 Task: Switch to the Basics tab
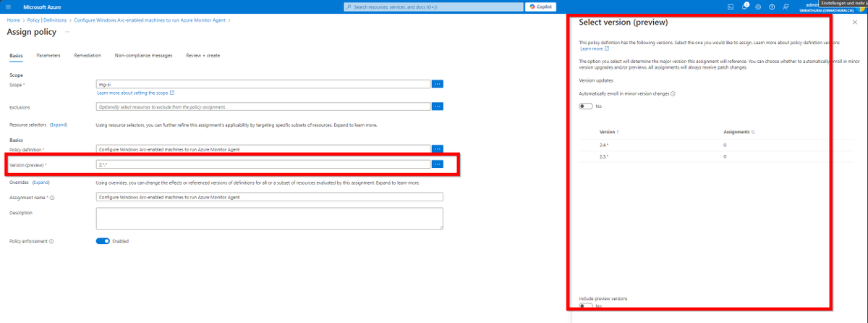point(16,55)
